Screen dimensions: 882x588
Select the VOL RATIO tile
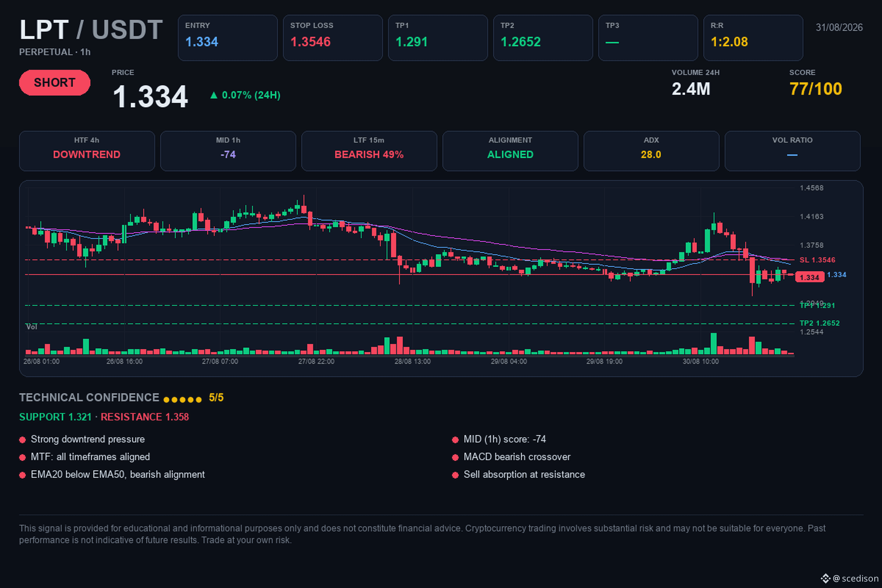tap(792, 151)
